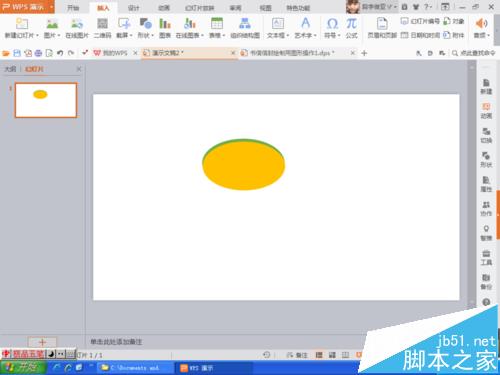Open the 幻灯片放映 (Slide Show) ribbon tab
This screenshot has height=375, width=500.
point(199,8)
